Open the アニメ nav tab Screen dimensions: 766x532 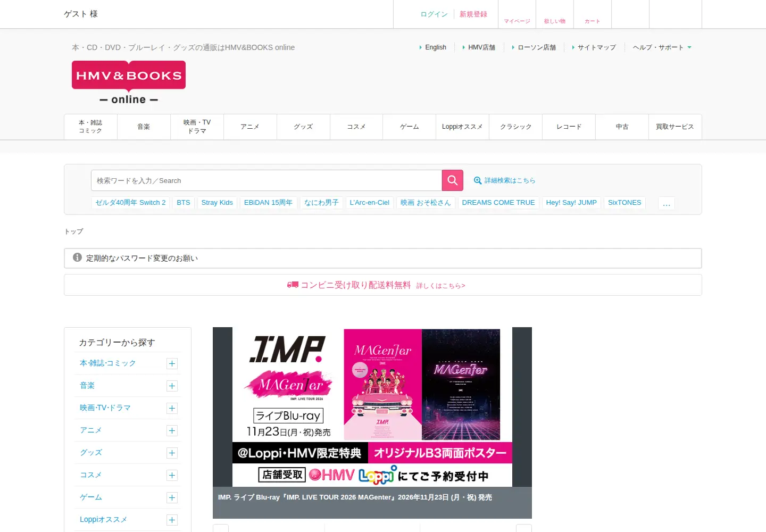250,127
